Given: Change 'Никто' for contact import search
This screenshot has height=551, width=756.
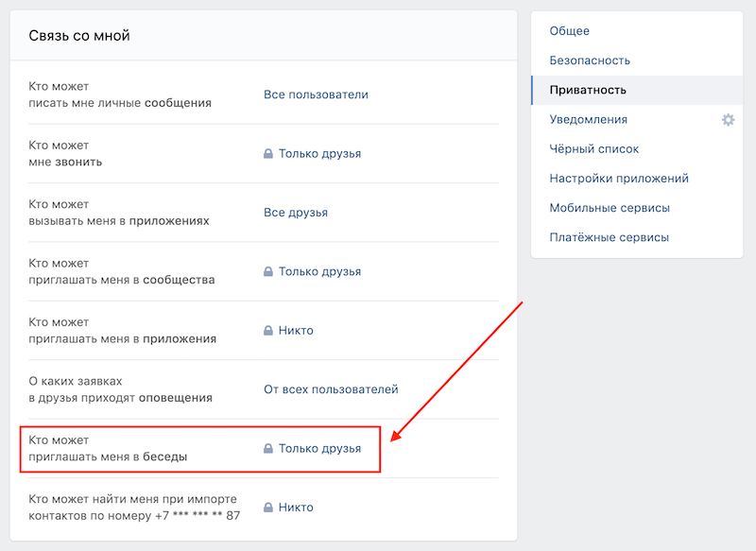Looking at the screenshot, I should pos(296,508).
